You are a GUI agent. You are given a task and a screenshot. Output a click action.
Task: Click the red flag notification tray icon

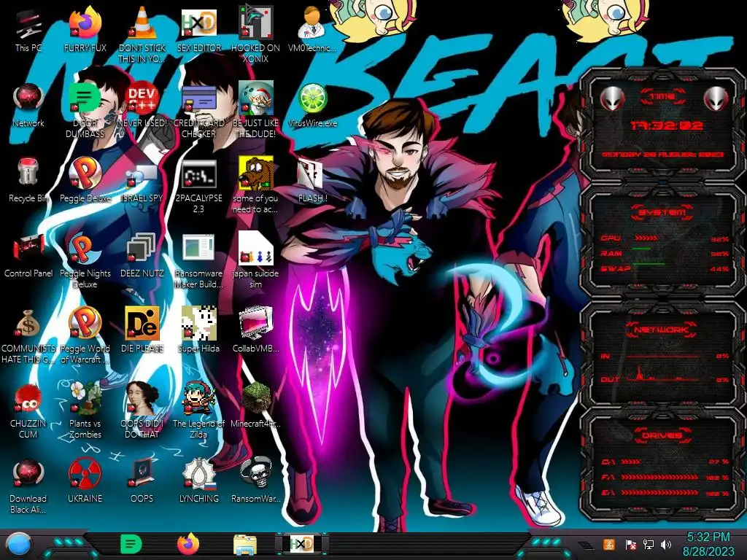click(630, 544)
